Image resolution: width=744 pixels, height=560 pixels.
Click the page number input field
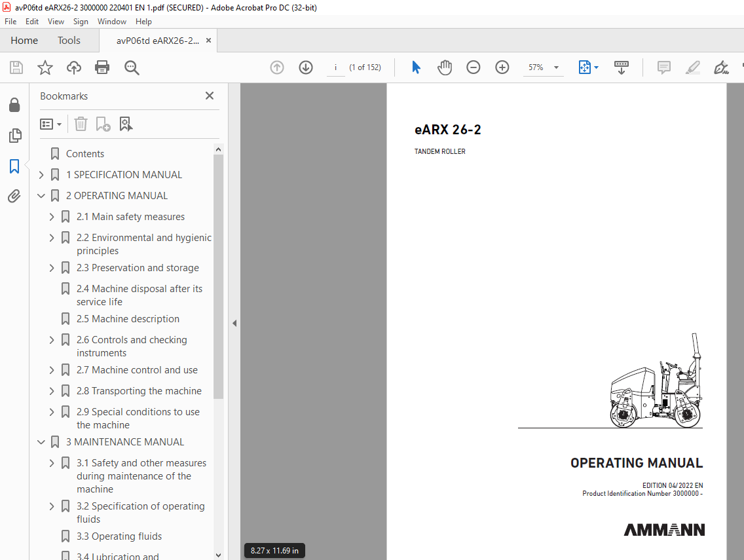click(335, 67)
